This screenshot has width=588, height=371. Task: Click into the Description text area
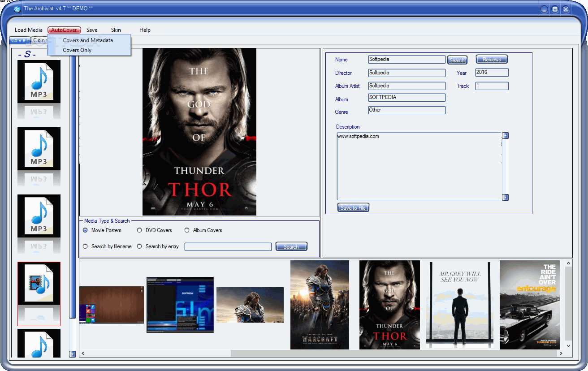point(419,166)
